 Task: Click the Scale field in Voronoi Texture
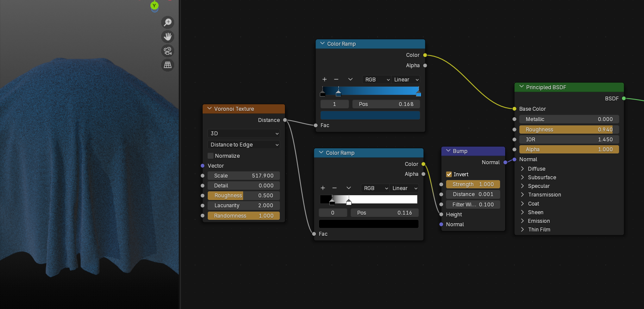[244, 176]
